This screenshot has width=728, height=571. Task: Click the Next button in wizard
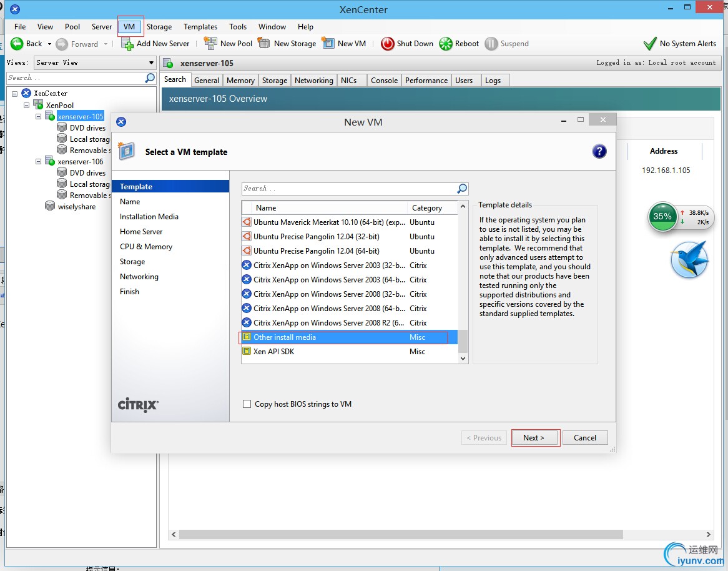[x=534, y=438]
